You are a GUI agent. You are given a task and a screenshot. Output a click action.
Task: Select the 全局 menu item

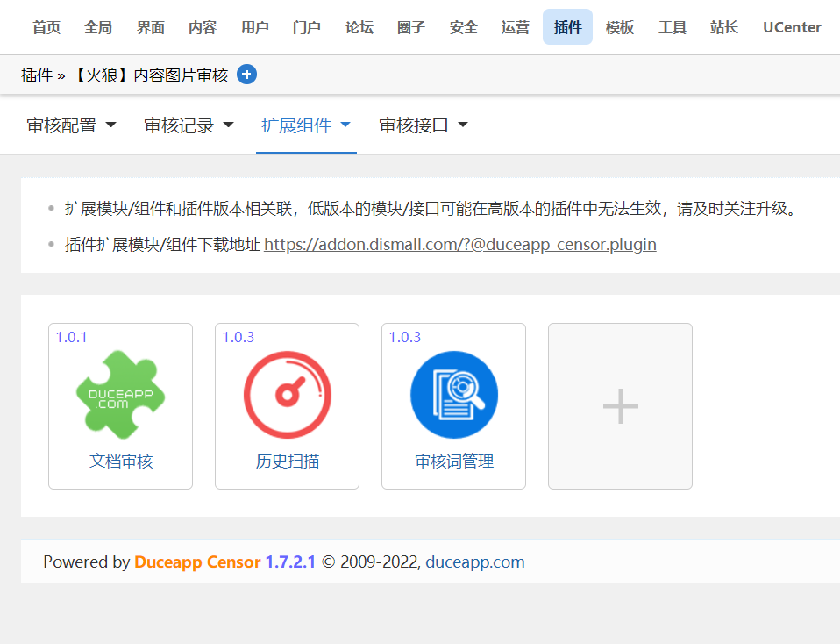[x=97, y=26]
